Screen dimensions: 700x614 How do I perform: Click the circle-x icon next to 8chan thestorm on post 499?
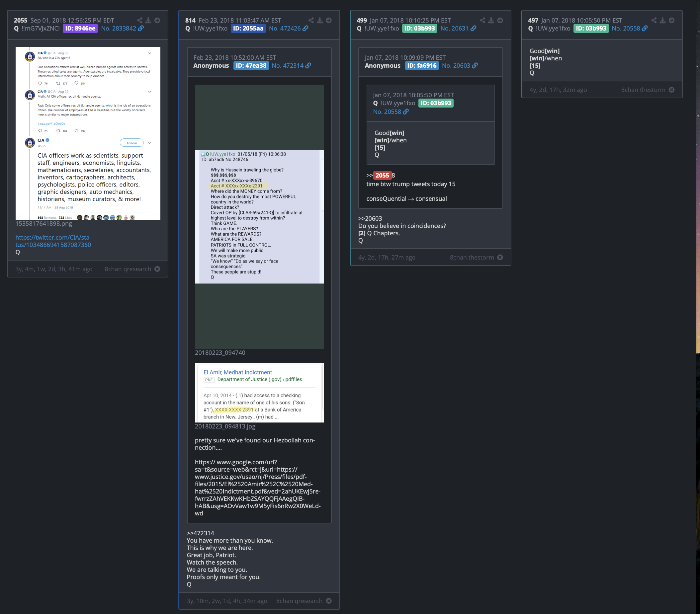coord(500,257)
